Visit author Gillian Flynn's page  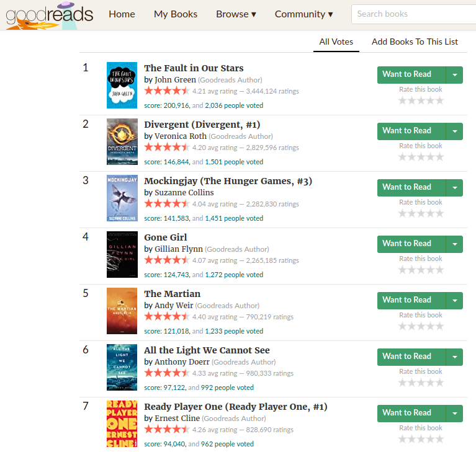click(179, 249)
